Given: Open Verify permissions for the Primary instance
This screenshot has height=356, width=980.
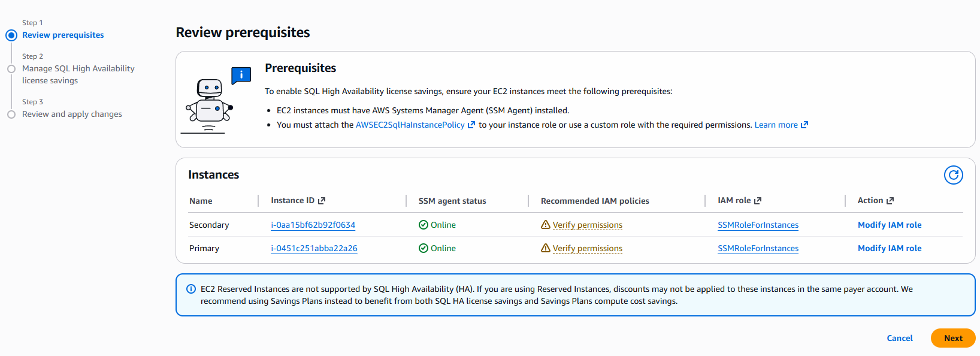Looking at the screenshot, I should pyautogui.click(x=587, y=248).
